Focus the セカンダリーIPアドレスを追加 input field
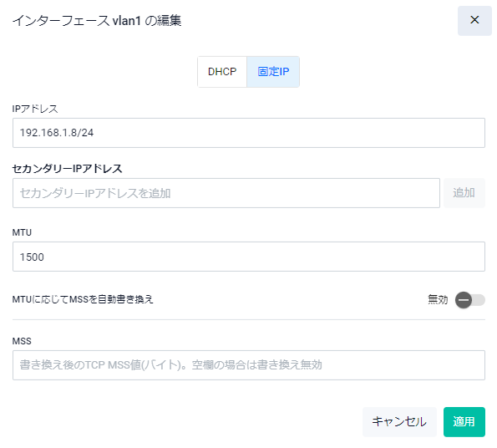The width and height of the screenshot is (497, 448). (226, 193)
